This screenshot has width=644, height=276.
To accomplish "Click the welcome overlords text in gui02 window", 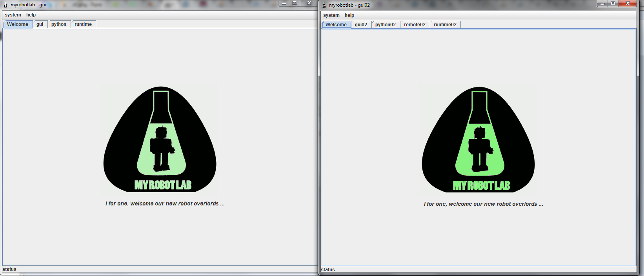I will point(484,204).
